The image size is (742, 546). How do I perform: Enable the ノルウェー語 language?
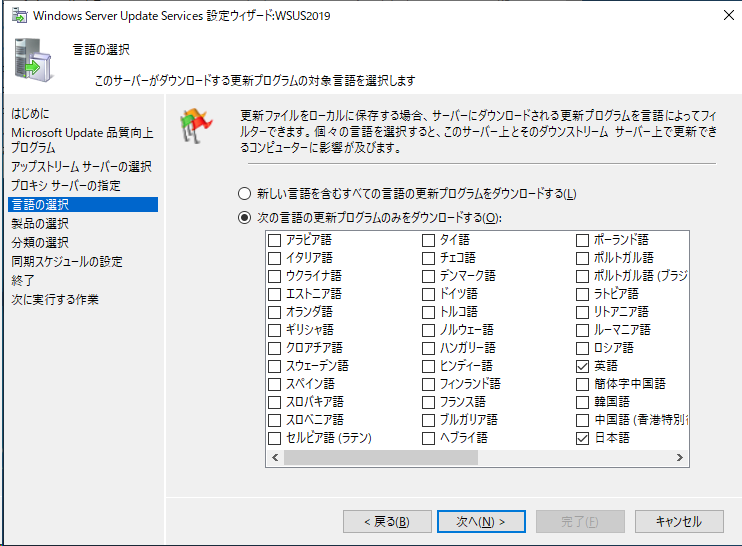coord(428,330)
